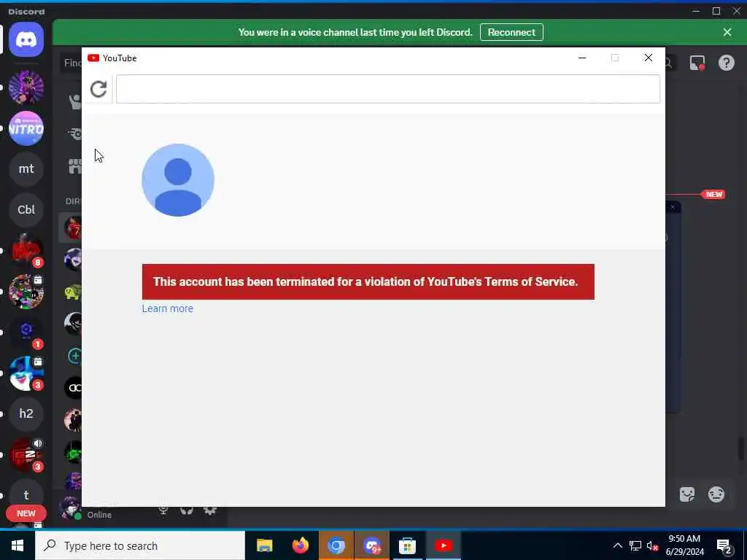Click the YouTube popup address bar
Viewport: 747px width, 560px height.
click(x=388, y=89)
